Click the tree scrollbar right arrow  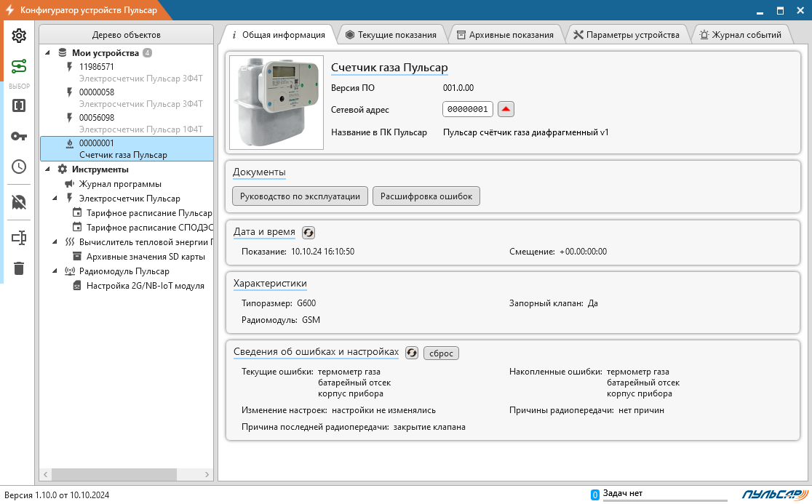click(207, 474)
